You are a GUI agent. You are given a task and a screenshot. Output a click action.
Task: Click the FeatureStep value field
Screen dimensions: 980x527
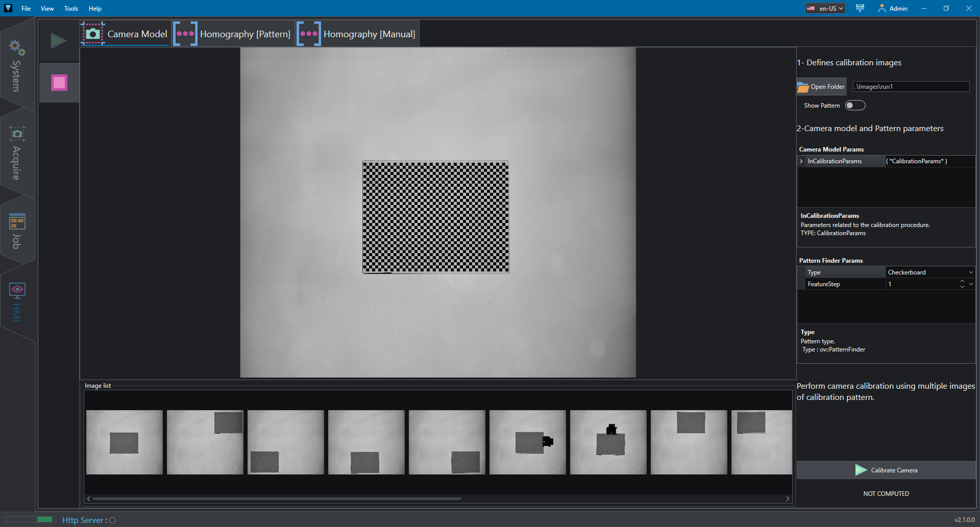(922, 284)
